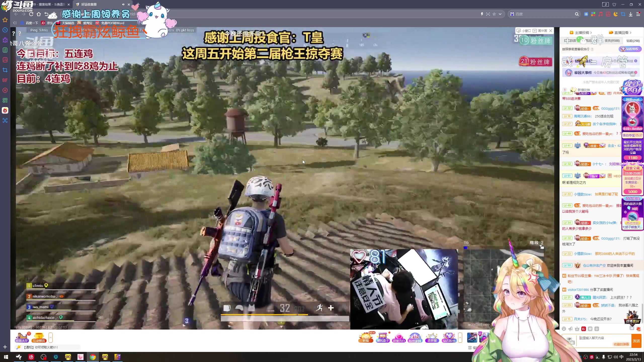This screenshot has width=644, height=362.
Task: Click the GIF recorder icon in sidebar
Action: (5, 80)
